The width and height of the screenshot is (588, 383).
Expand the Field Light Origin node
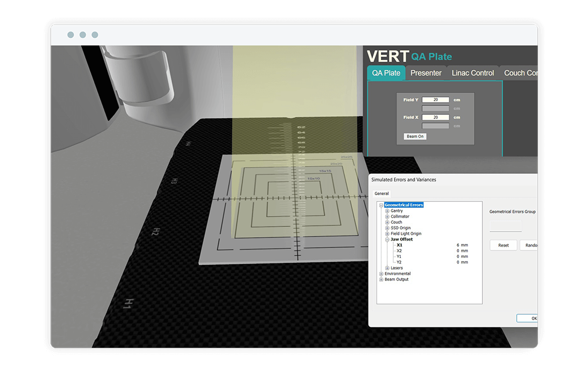[x=387, y=233]
